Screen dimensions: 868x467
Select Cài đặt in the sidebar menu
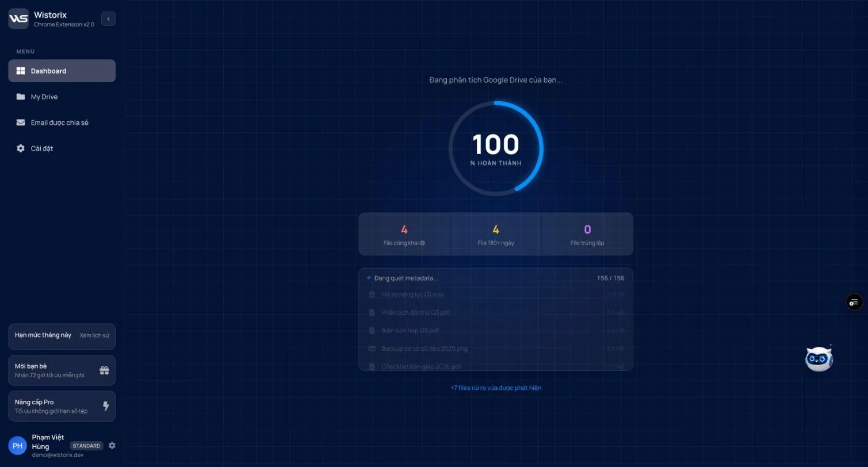coord(62,148)
